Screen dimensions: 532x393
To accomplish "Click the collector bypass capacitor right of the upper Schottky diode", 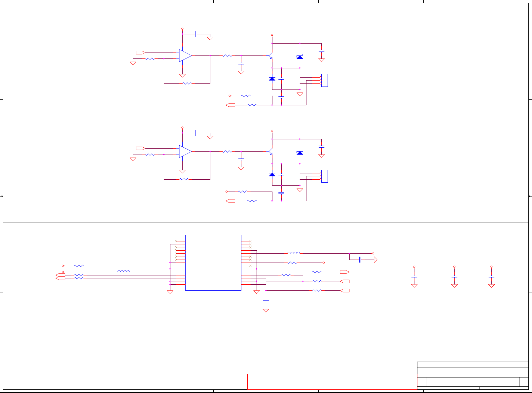I will (x=321, y=51).
